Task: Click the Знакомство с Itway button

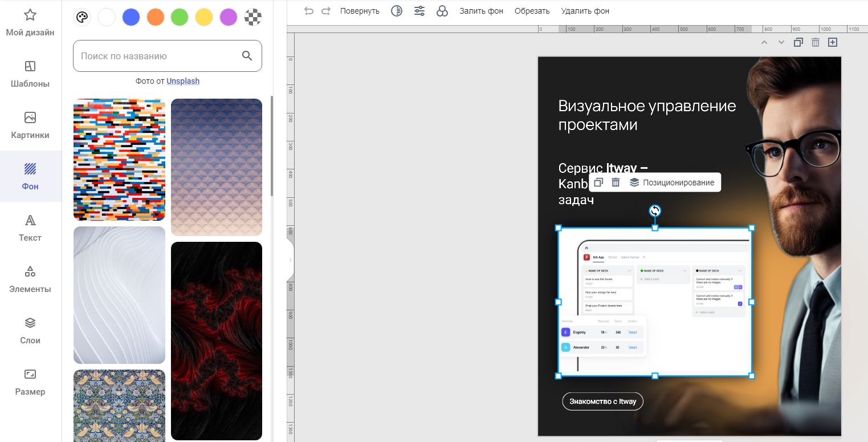Action: 603,402
